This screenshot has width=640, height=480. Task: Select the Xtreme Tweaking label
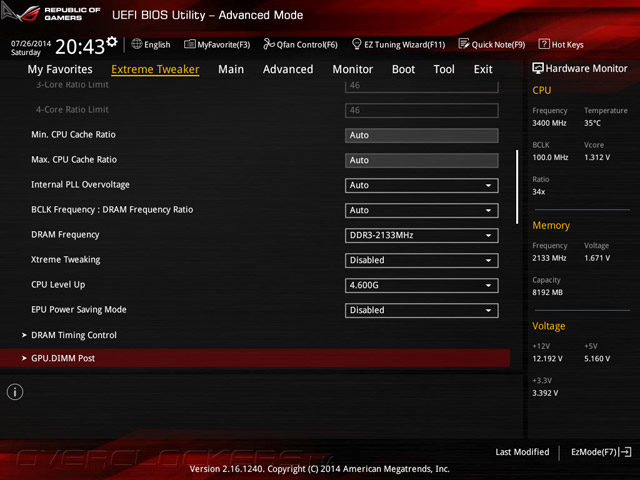pos(65,260)
